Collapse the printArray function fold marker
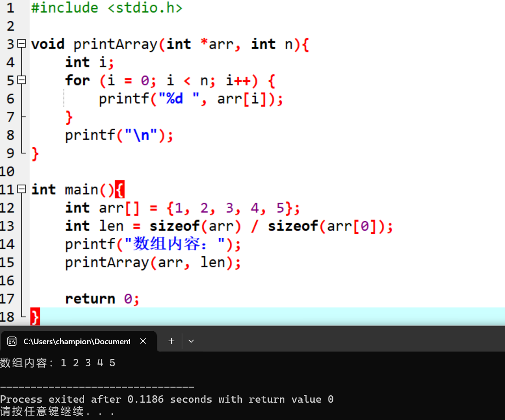 (x=22, y=43)
